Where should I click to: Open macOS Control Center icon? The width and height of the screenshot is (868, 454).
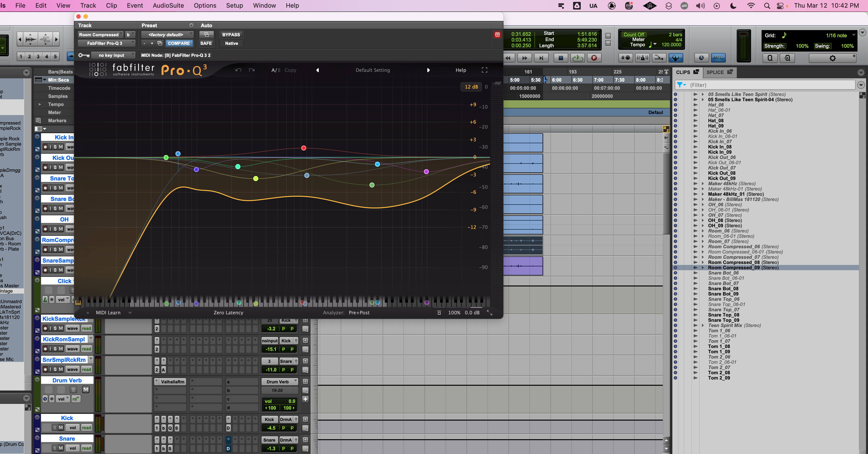coord(780,6)
